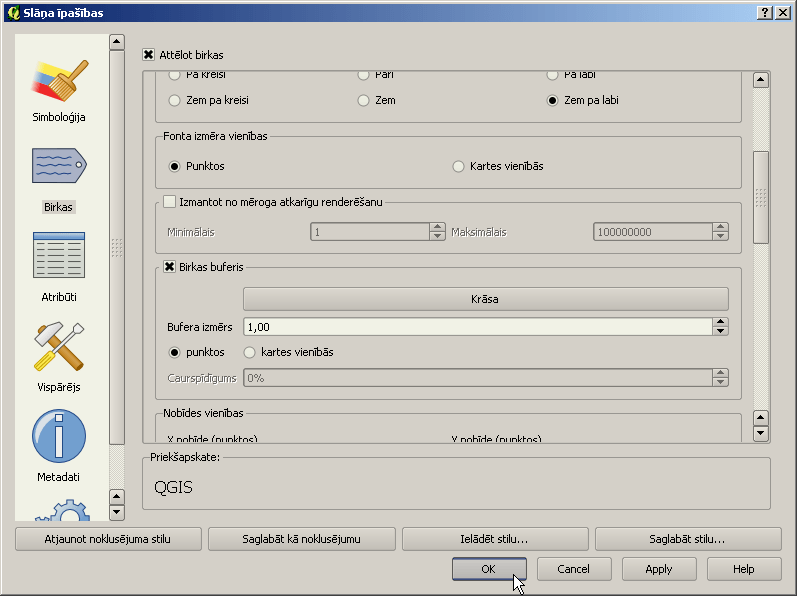Click the Krāsa buffer color button
This screenshot has width=797, height=596.
[x=486, y=299]
